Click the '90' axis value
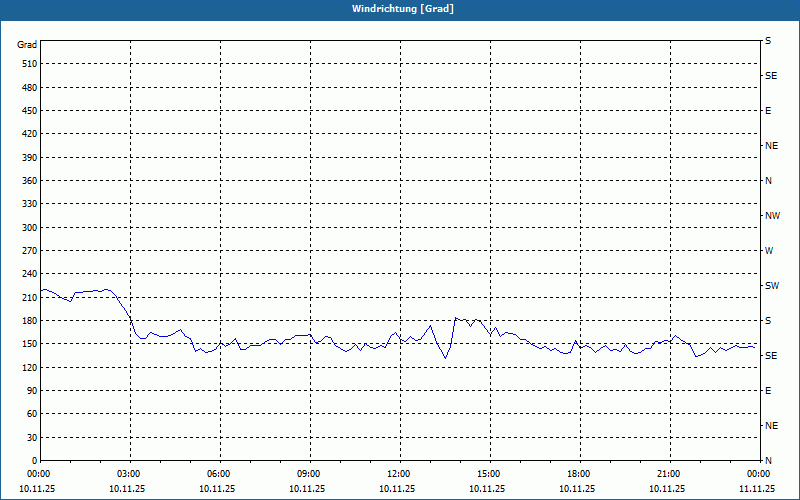 [32, 391]
